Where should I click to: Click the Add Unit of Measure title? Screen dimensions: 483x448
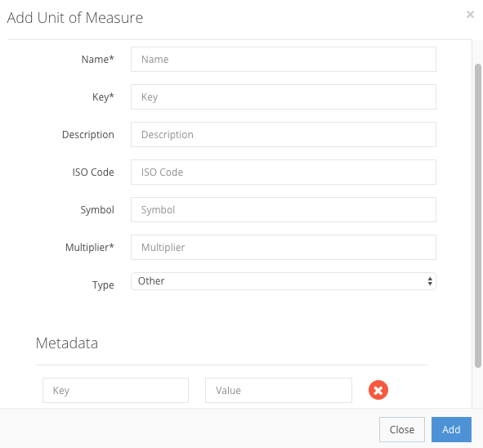[75, 18]
